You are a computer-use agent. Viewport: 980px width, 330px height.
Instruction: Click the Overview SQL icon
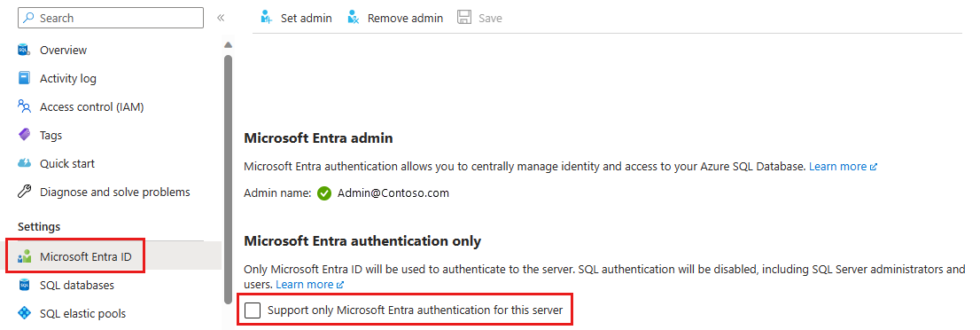(24, 50)
